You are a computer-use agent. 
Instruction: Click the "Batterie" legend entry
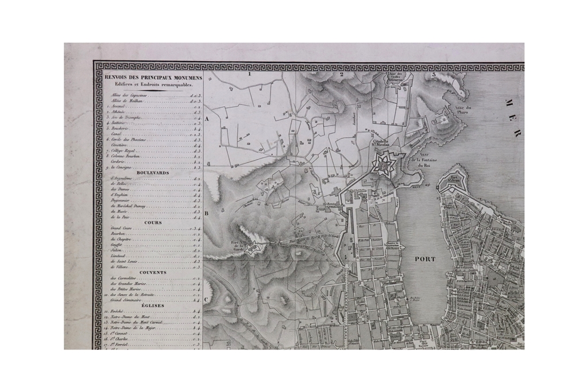[x=153, y=123]
